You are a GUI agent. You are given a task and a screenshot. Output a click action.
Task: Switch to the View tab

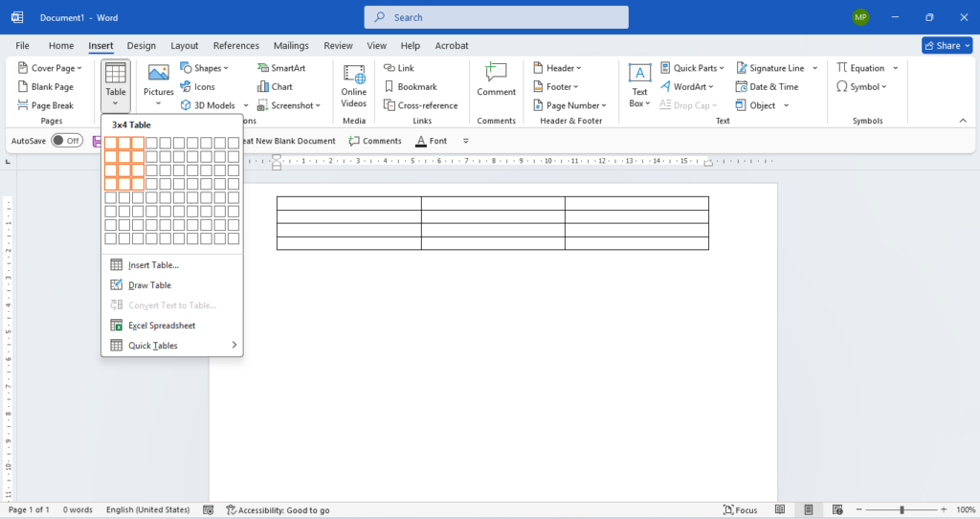(376, 46)
